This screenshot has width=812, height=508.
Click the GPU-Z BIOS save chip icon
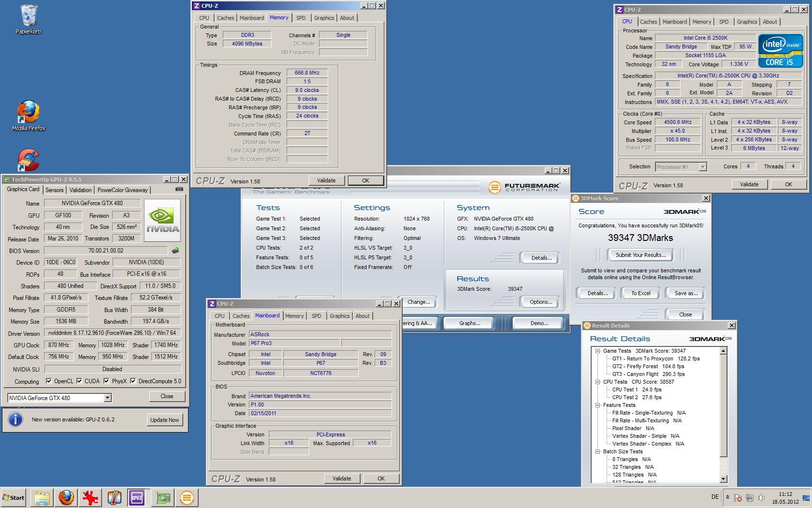pos(175,251)
